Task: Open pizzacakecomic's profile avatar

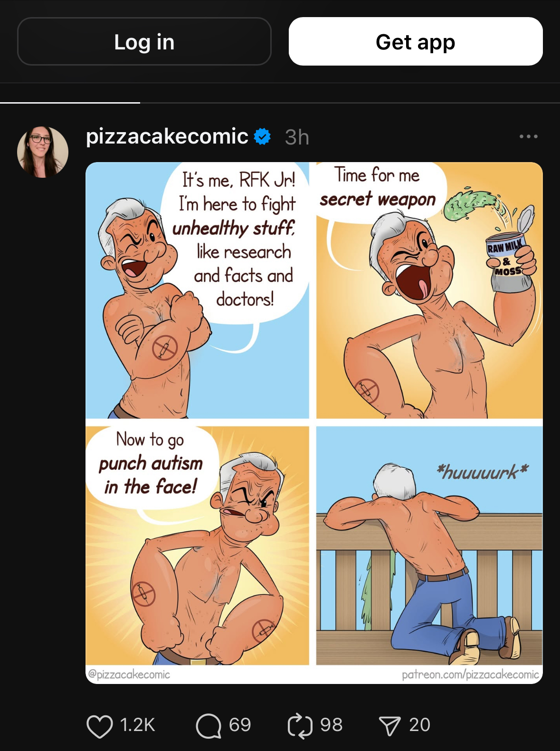Action: point(43,152)
